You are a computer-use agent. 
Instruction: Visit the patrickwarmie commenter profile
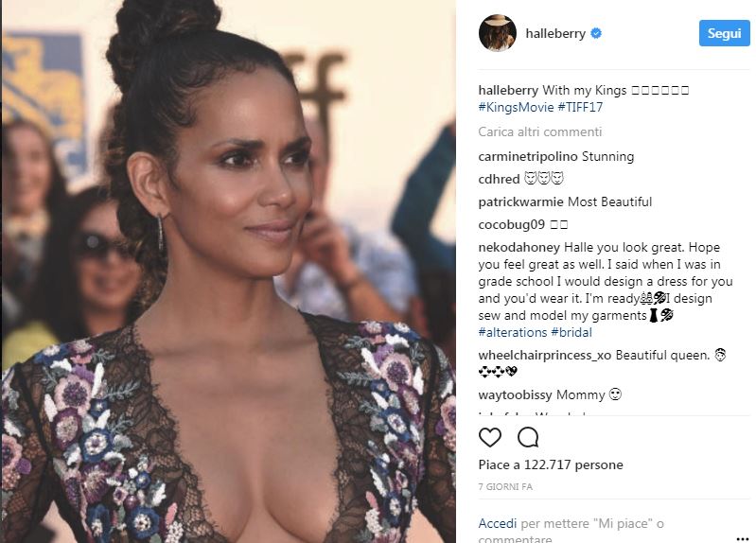[520, 201]
